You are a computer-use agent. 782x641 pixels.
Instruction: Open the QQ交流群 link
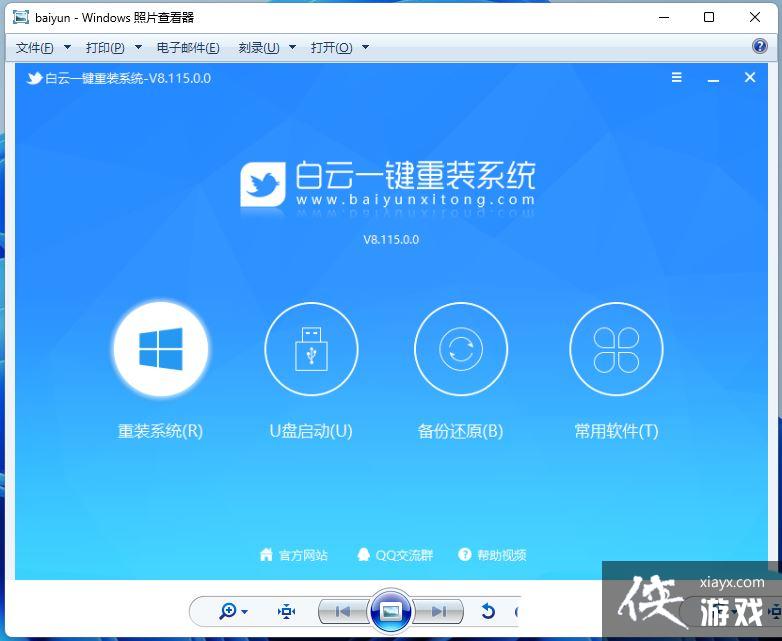tap(404, 555)
